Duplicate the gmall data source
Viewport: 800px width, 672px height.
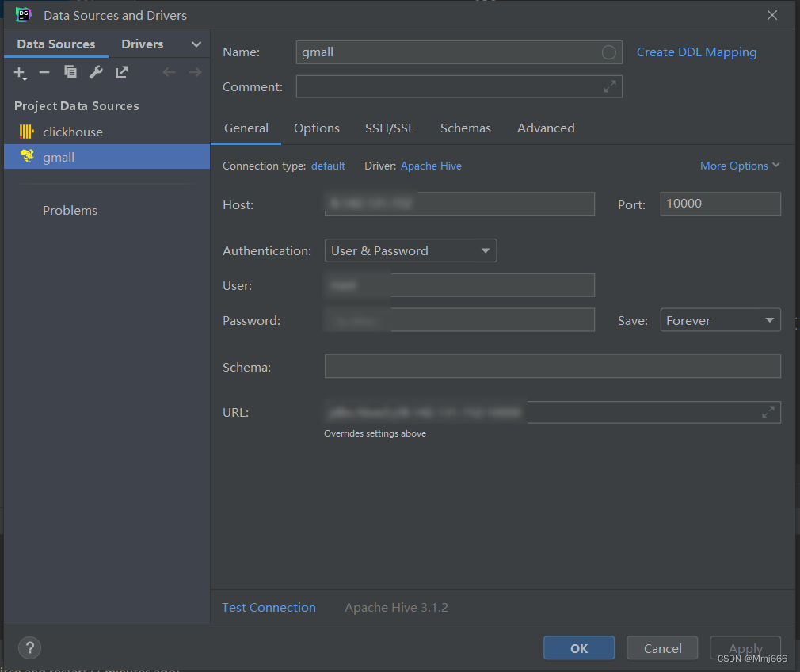tap(70, 72)
